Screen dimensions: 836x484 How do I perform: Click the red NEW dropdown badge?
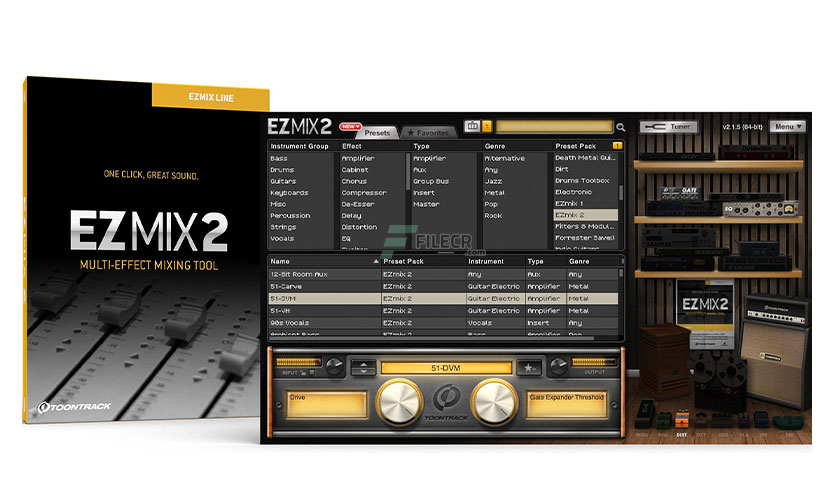click(350, 126)
